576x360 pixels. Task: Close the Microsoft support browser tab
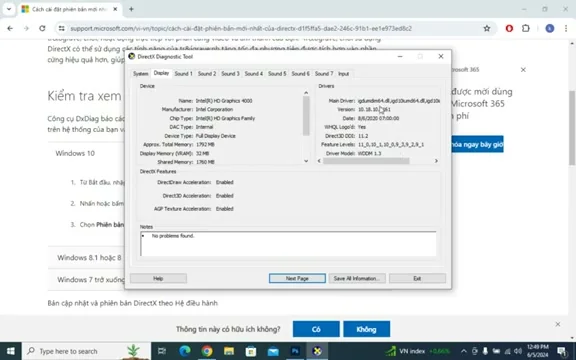click(115, 9)
